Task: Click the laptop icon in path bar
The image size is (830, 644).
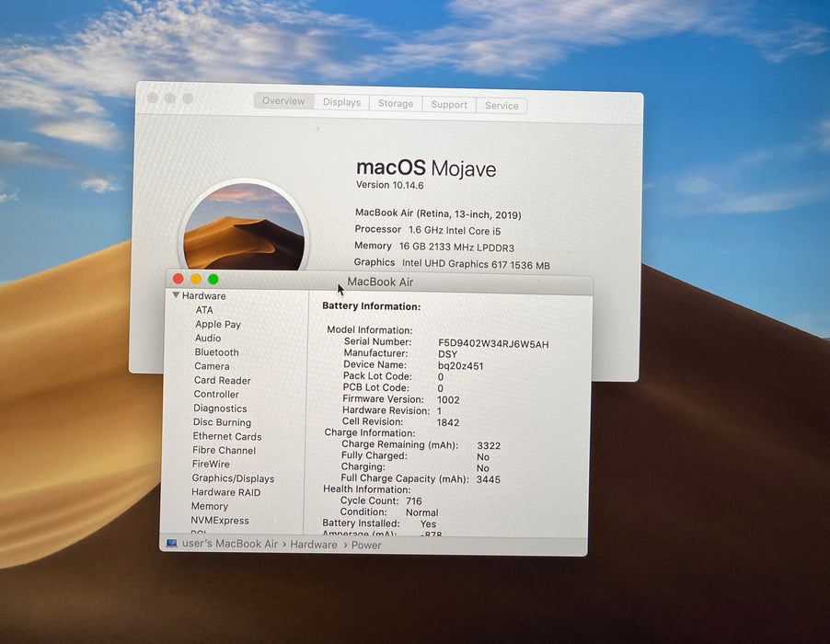Action: coord(171,544)
